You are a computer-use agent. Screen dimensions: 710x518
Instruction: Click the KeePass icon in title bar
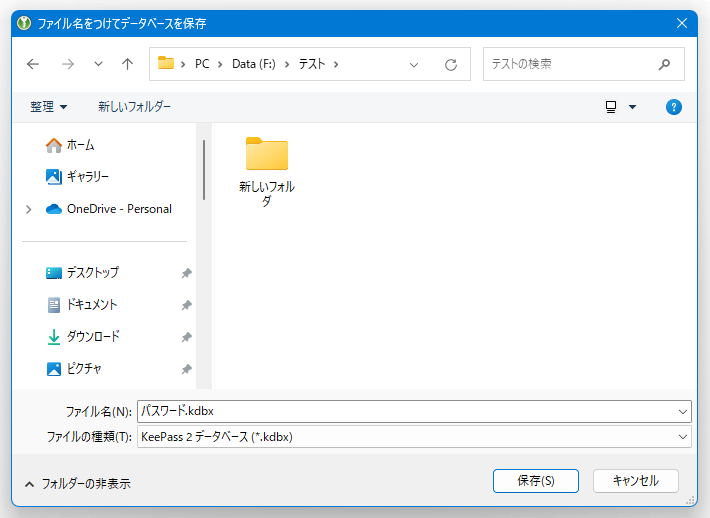point(24,23)
